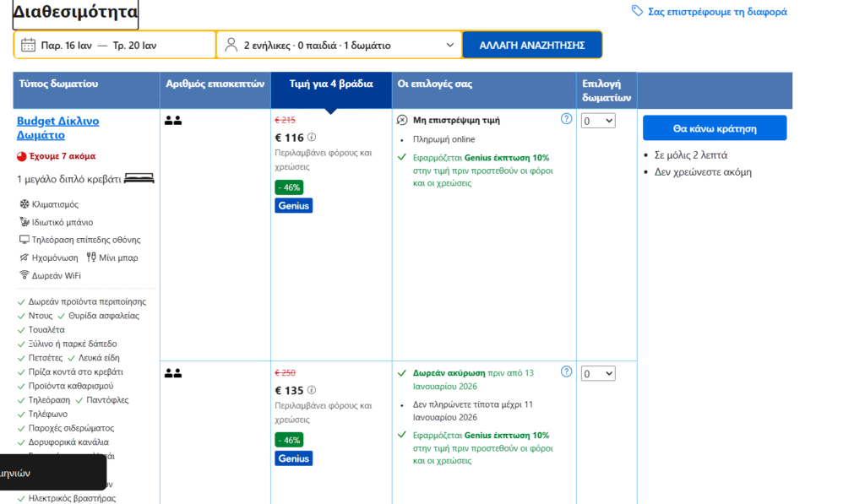Viewport: 865px width, 504px height.
Task: Click 'Σας επιστρέφουμε τη διαφορά' link
Action: (716, 12)
